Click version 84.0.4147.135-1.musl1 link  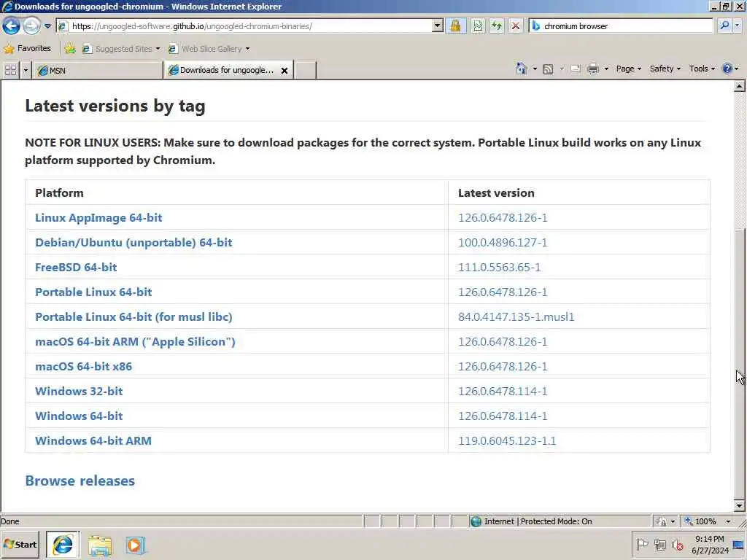point(516,316)
